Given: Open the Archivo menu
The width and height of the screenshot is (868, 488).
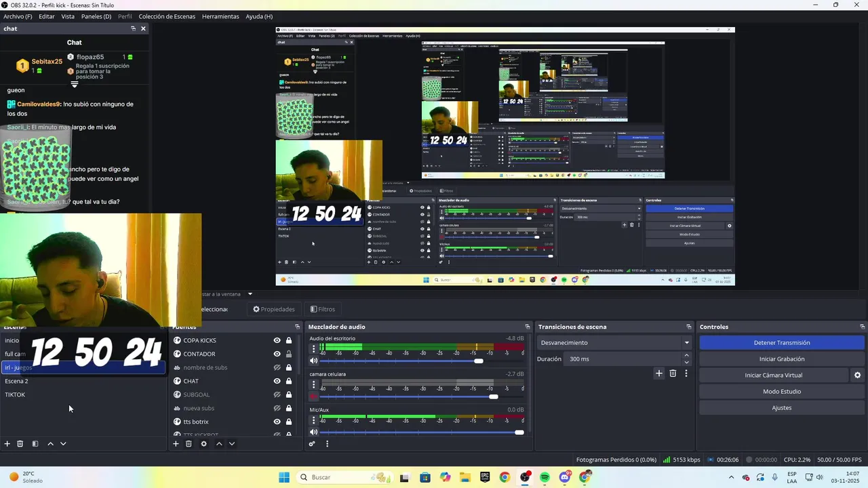Looking at the screenshot, I should 18,16.
